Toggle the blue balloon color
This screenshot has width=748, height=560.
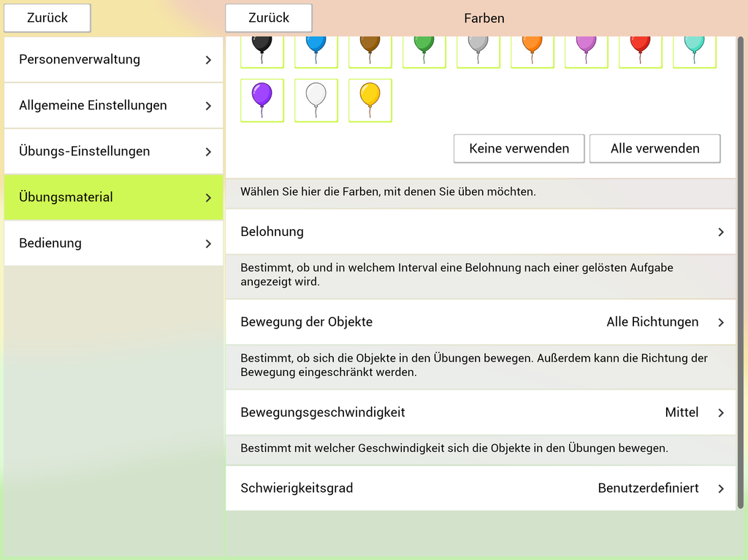point(316,52)
